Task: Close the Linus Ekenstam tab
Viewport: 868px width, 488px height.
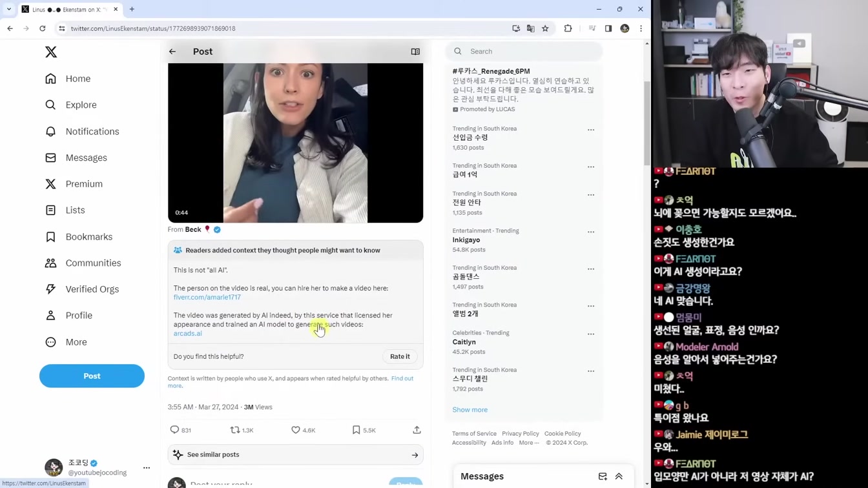Action: (116, 9)
